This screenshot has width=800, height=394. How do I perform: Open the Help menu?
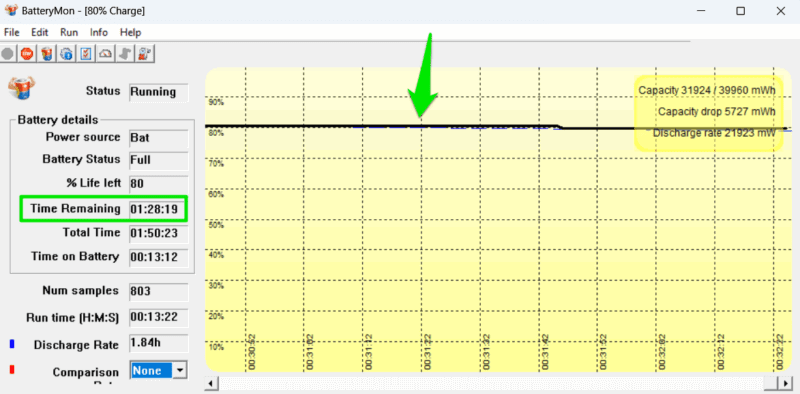[x=130, y=32]
